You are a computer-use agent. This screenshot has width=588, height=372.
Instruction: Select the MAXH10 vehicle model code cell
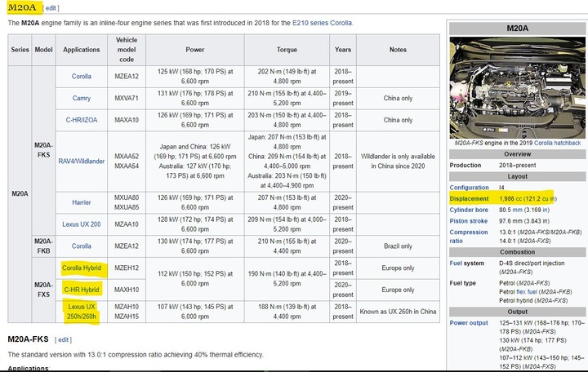click(x=127, y=290)
